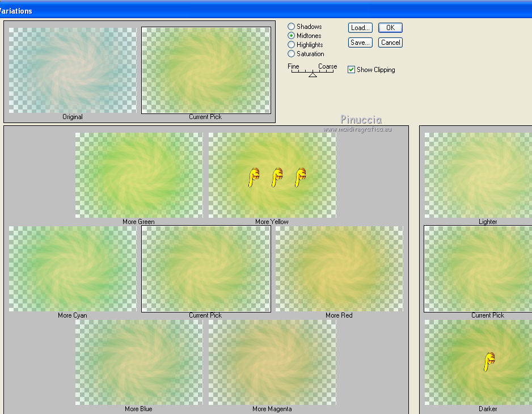Apply the More Green variation

[x=139, y=175]
